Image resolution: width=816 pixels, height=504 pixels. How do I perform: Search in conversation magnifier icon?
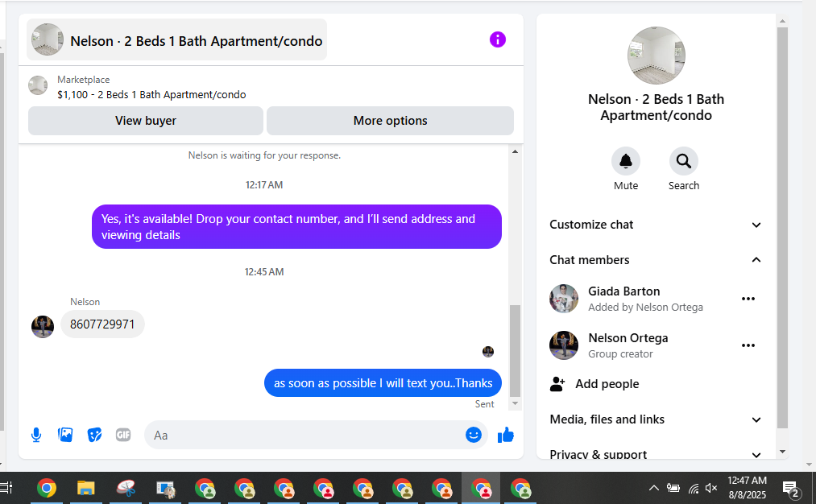coord(683,161)
